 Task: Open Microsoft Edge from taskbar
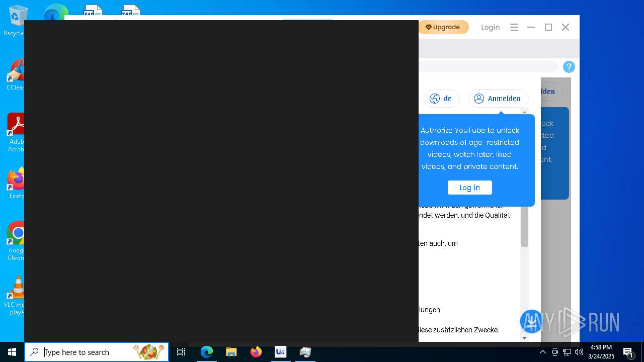click(207, 352)
